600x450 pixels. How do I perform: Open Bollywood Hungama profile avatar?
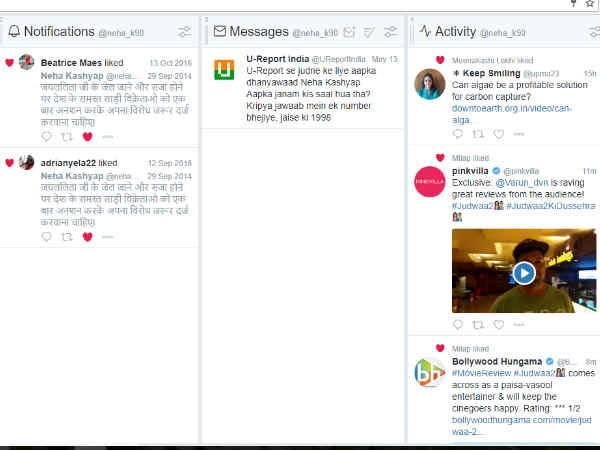[x=430, y=372]
